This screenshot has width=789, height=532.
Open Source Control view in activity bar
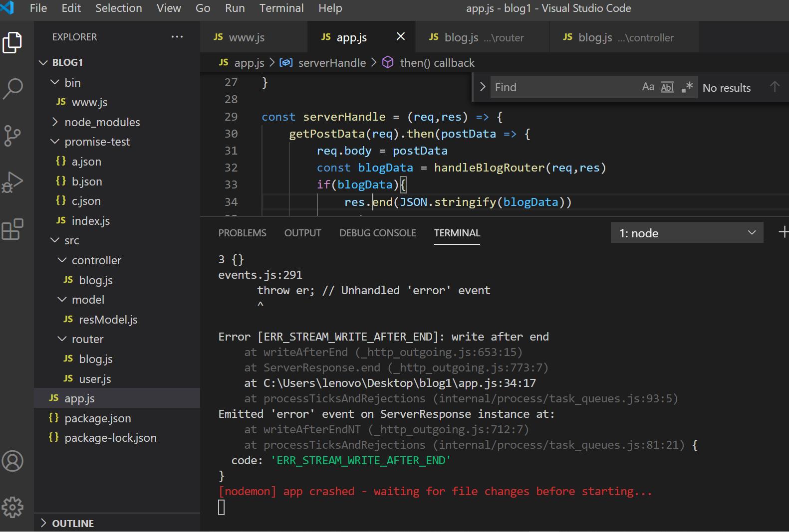click(12, 135)
